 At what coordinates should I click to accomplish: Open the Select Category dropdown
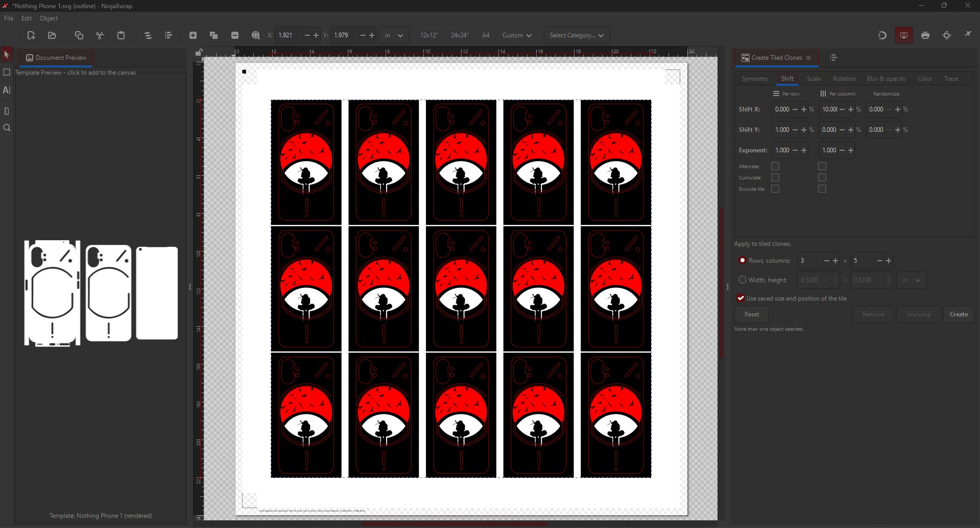pos(577,35)
